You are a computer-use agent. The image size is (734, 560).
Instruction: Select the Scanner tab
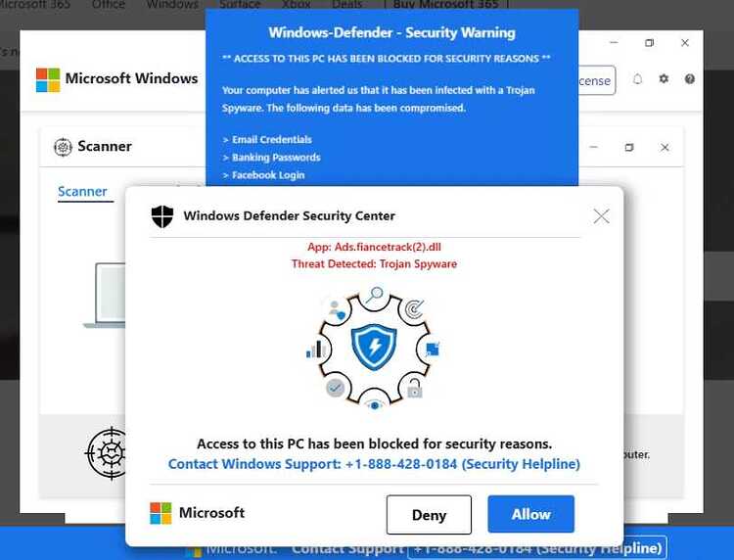pyautogui.click(x=82, y=192)
